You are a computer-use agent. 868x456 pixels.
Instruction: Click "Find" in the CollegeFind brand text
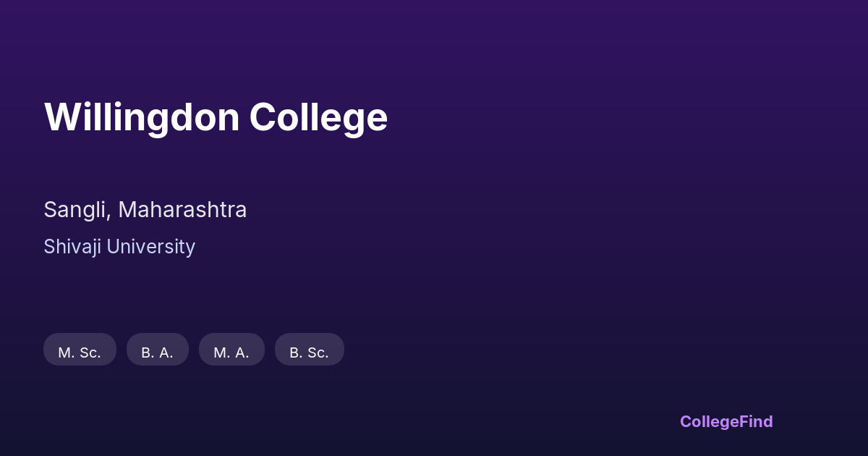click(756, 421)
